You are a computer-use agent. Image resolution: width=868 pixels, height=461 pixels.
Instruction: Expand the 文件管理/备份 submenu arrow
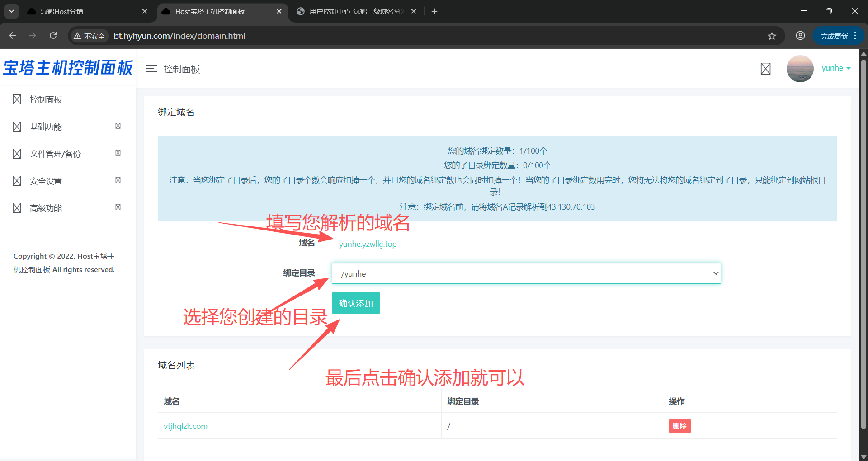[118, 153]
